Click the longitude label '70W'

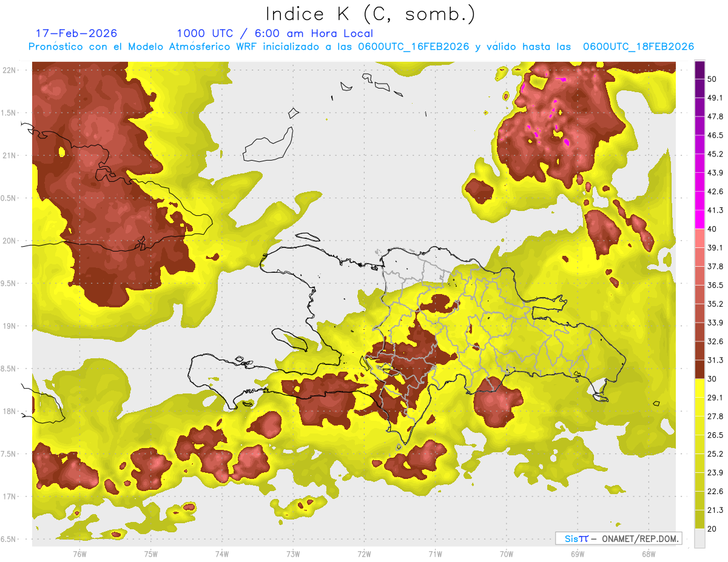(506, 554)
